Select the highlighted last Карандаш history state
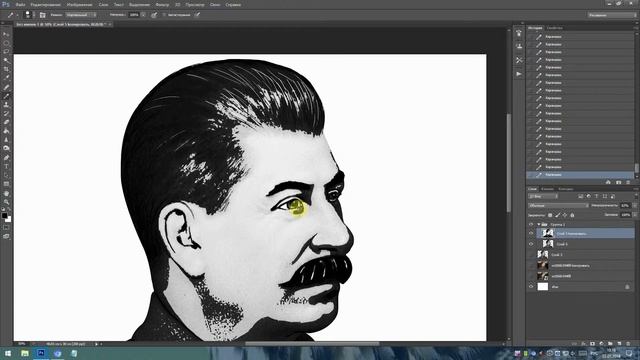Screen dimensions: 640x360 pos(580,175)
